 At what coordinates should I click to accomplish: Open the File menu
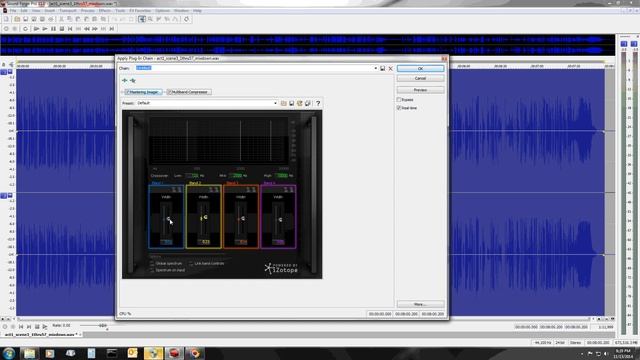[x=13, y=11]
